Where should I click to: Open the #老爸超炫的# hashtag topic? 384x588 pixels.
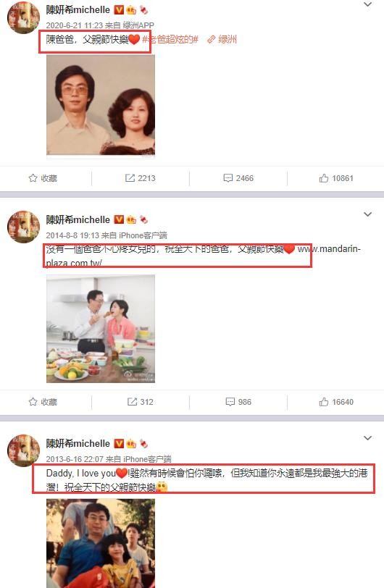pyautogui.click(x=170, y=39)
